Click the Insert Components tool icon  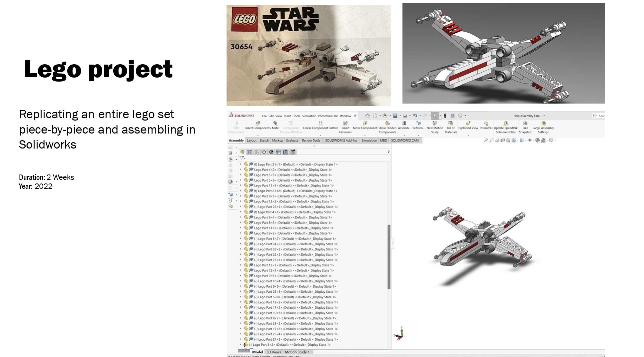coord(258,123)
